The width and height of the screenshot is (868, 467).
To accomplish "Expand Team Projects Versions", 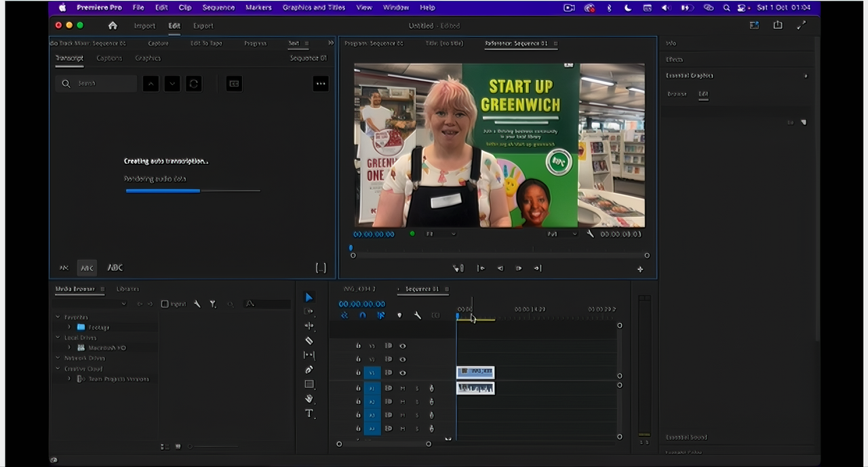I will (69, 379).
